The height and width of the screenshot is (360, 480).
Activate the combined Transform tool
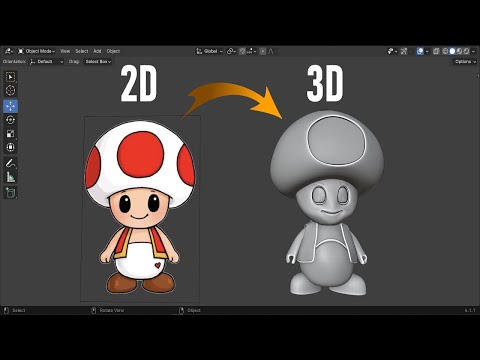pyautogui.click(x=10, y=147)
